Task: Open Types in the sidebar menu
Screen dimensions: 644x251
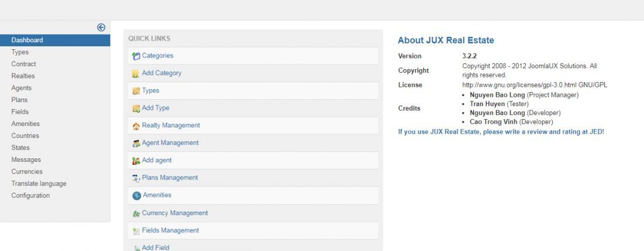Action: (20, 52)
